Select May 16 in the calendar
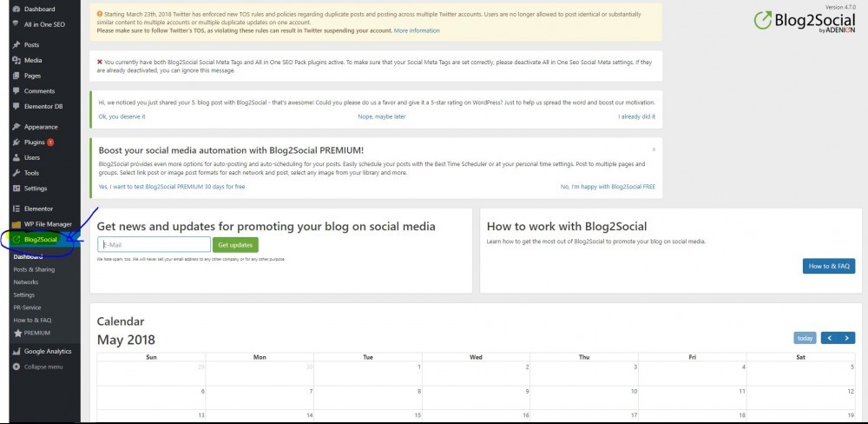This screenshot has height=424, width=868. click(x=476, y=416)
